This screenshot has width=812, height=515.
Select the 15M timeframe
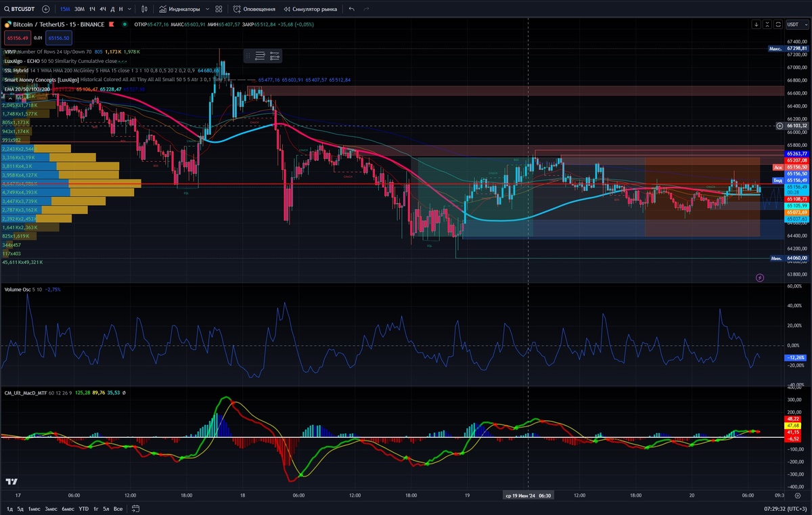point(65,9)
